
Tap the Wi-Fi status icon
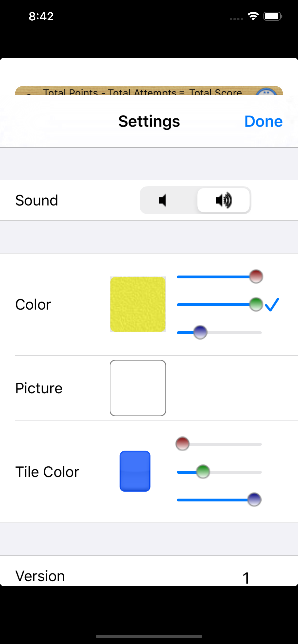pos(253,16)
